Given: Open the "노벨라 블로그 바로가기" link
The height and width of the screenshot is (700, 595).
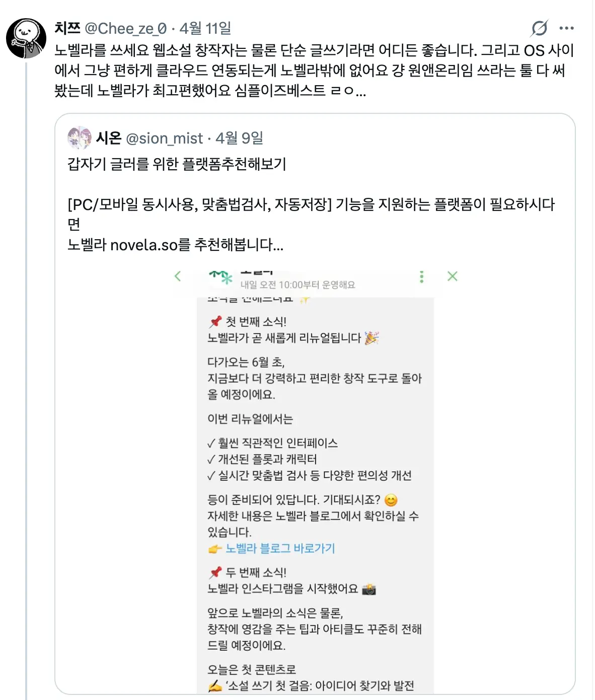Looking at the screenshot, I should click(x=280, y=548).
